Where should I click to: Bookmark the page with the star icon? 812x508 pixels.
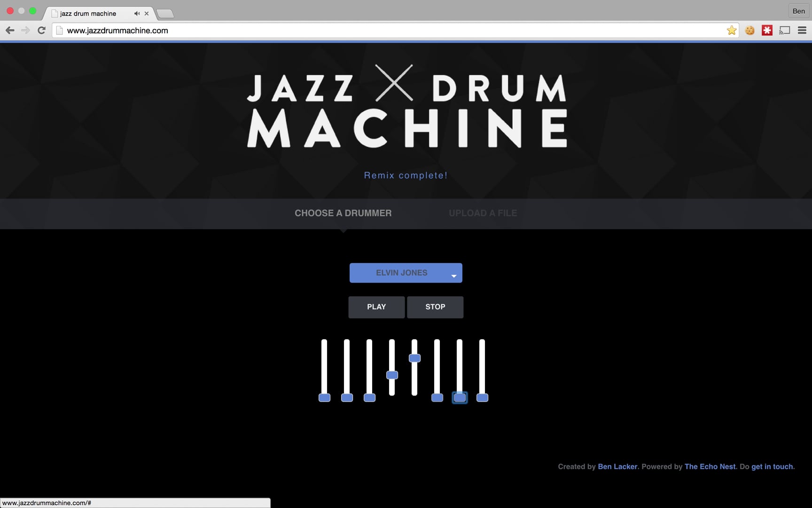tap(731, 30)
